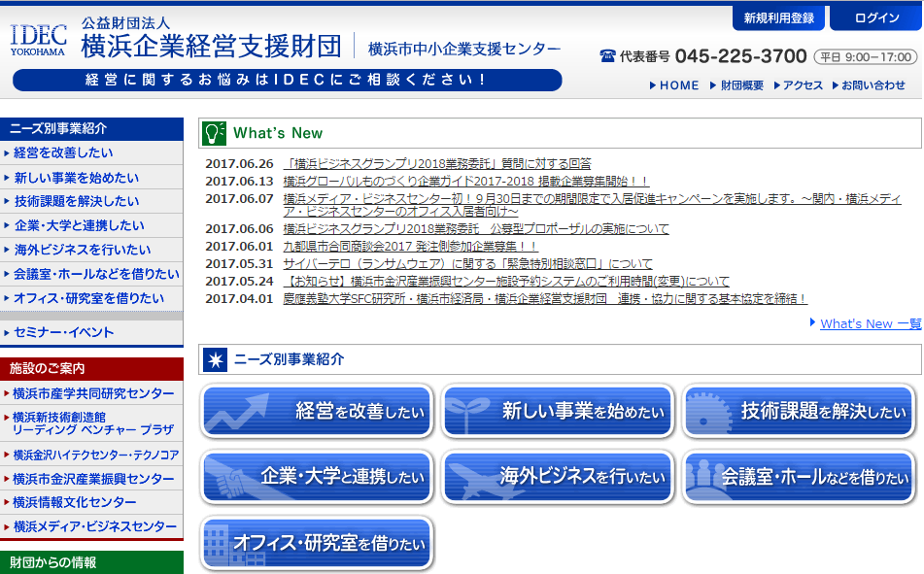Select sidebar item 企業・大学と連携したい
Image resolution: width=924 pixels, height=574 pixels.
point(91,225)
